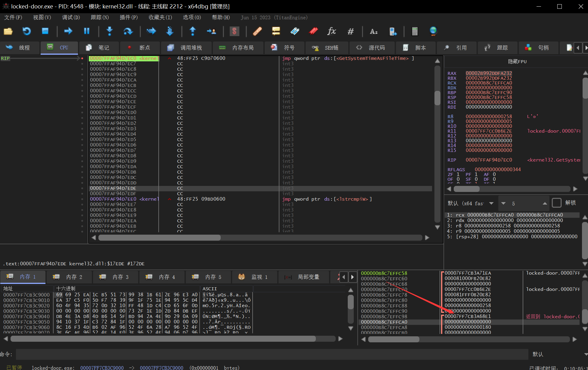
Task: Open the patches bandage icon
Action: 257,31
